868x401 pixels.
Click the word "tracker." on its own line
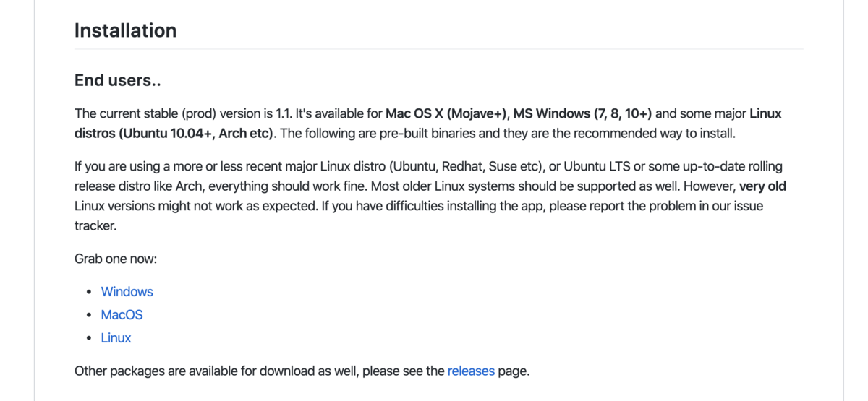(95, 225)
